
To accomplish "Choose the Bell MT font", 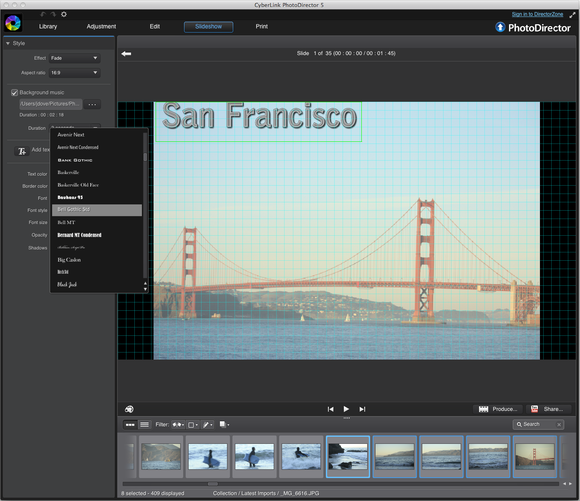I will click(97, 222).
